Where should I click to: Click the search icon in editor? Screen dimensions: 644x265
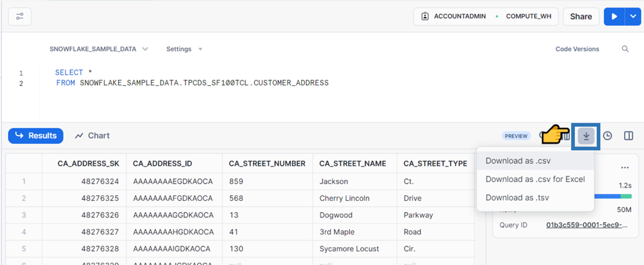(625, 49)
